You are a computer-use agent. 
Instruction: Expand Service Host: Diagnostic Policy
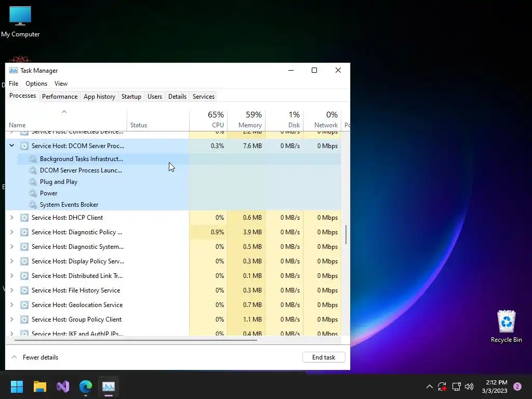click(x=11, y=232)
